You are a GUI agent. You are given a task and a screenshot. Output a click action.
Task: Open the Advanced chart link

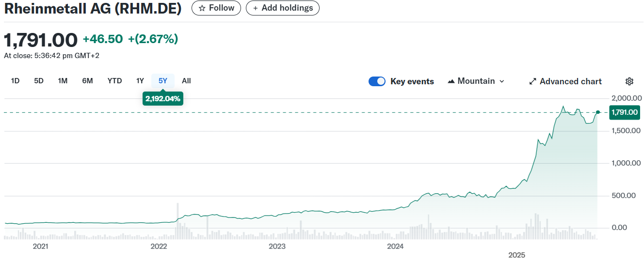[570, 81]
